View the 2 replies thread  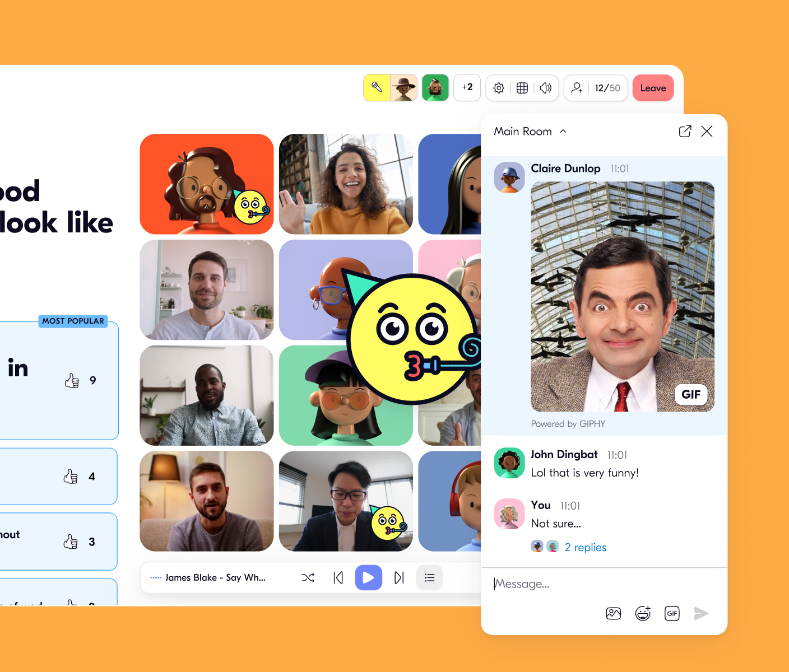(586, 547)
